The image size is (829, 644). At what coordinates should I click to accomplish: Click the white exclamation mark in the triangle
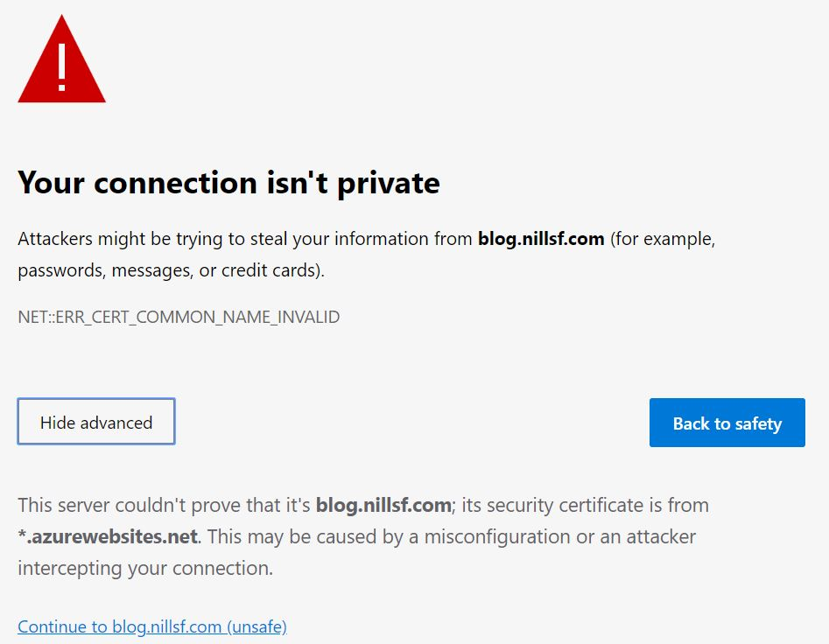(x=62, y=67)
